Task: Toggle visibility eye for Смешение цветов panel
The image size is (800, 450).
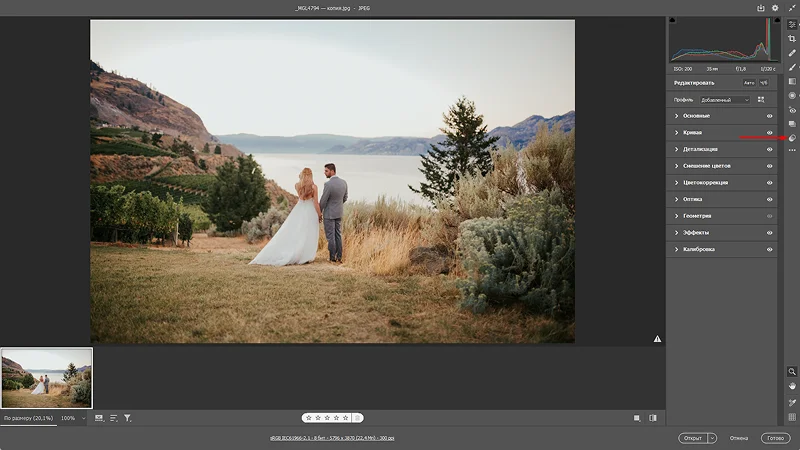Action: coord(769,166)
